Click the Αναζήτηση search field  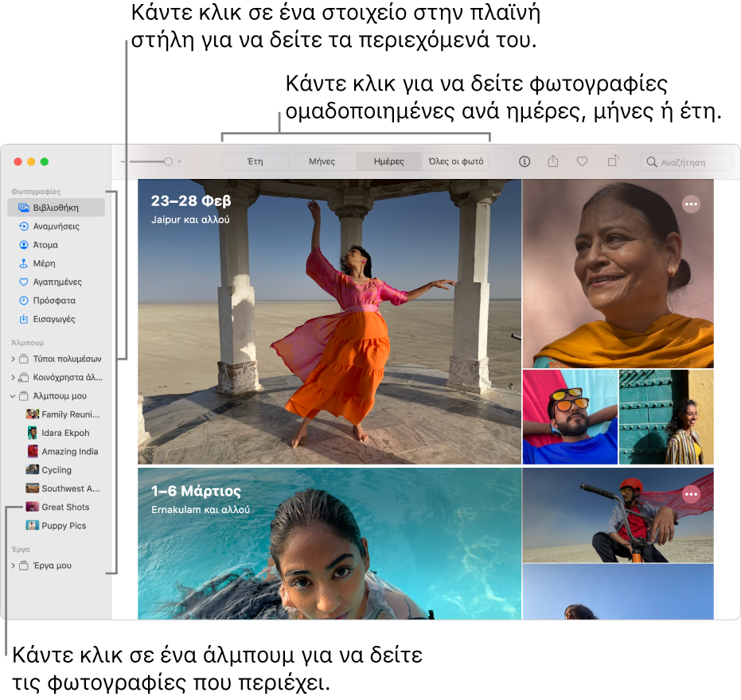[x=686, y=162]
